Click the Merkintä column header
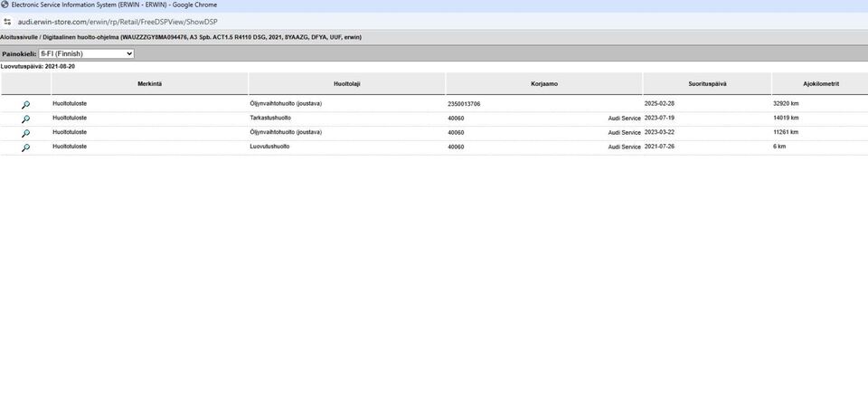 (150, 84)
